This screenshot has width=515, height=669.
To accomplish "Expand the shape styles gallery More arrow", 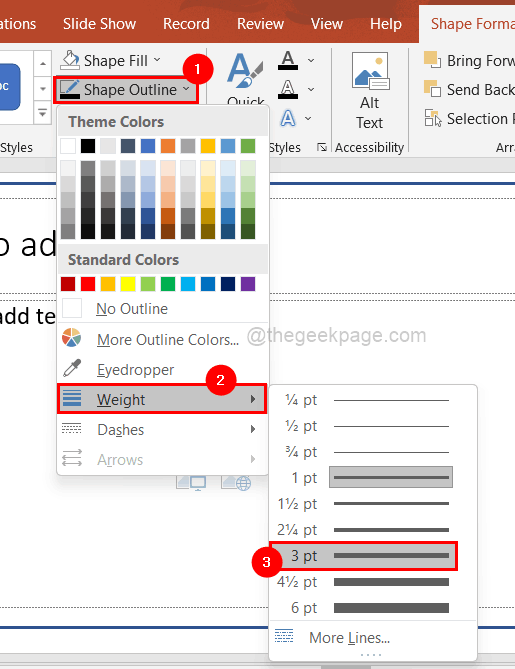I will pyautogui.click(x=43, y=113).
